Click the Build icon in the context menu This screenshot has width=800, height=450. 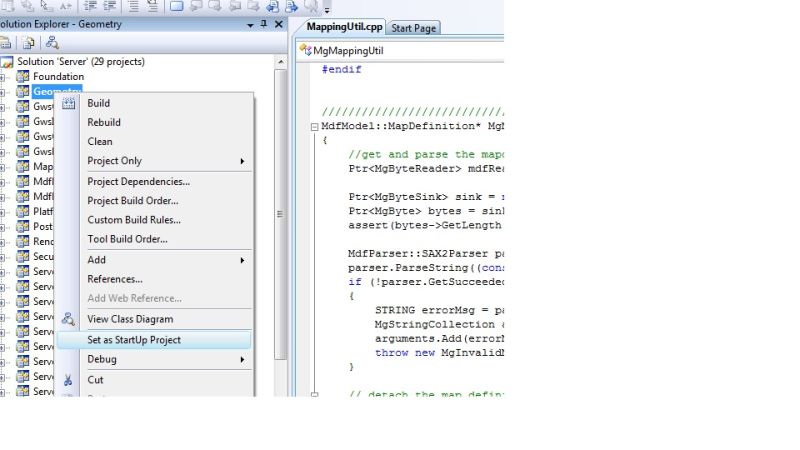[68, 104]
